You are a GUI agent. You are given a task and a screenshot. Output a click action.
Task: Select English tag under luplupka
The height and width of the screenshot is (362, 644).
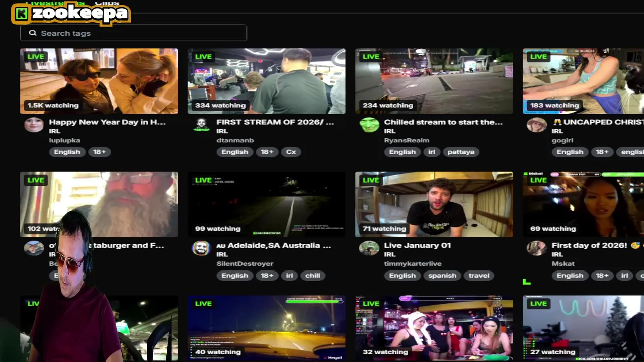(67, 152)
